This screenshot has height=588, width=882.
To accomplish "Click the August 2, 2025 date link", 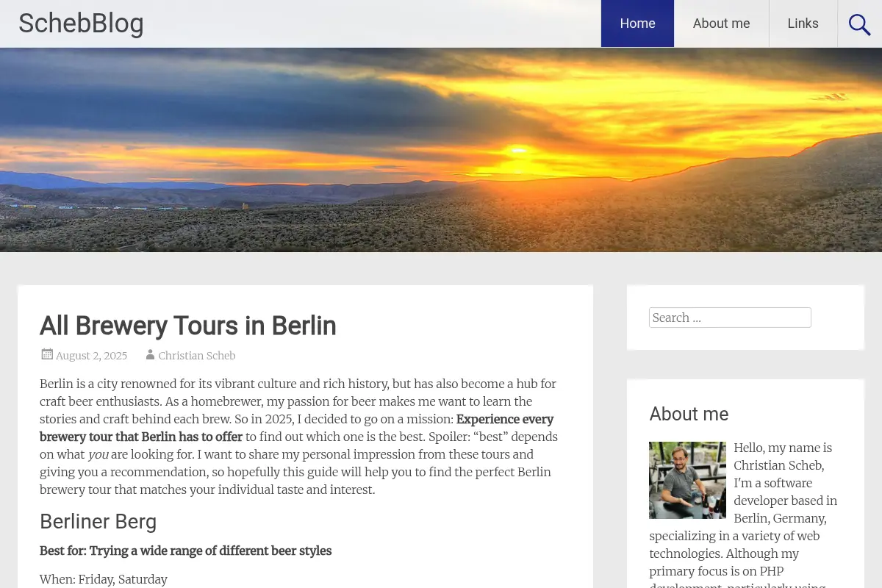I will pyautogui.click(x=91, y=356).
